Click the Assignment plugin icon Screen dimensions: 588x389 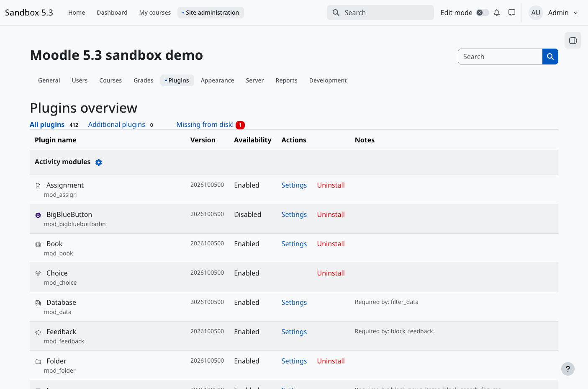coord(38,185)
